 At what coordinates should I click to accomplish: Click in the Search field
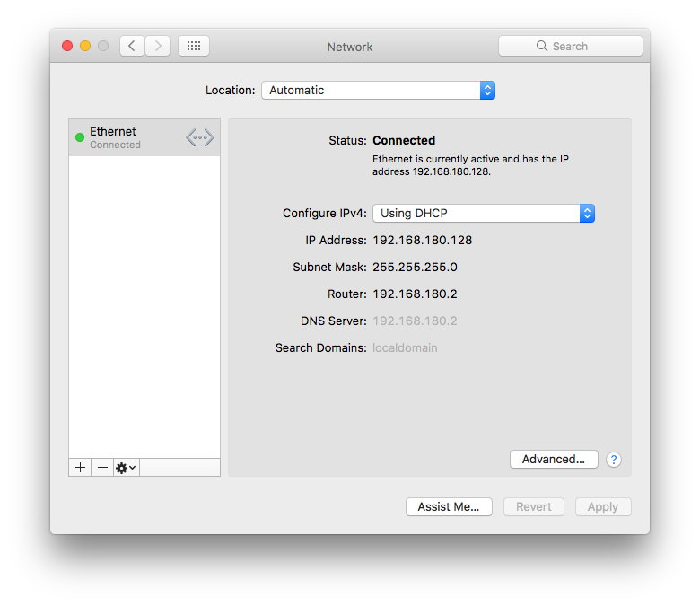[x=571, y=46]
